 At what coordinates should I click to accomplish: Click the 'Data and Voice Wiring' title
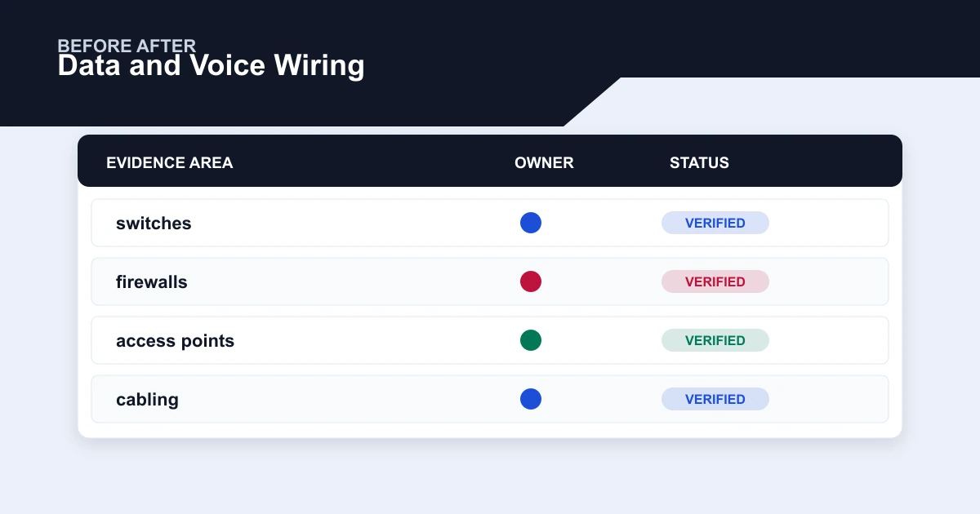coord(211,66)
